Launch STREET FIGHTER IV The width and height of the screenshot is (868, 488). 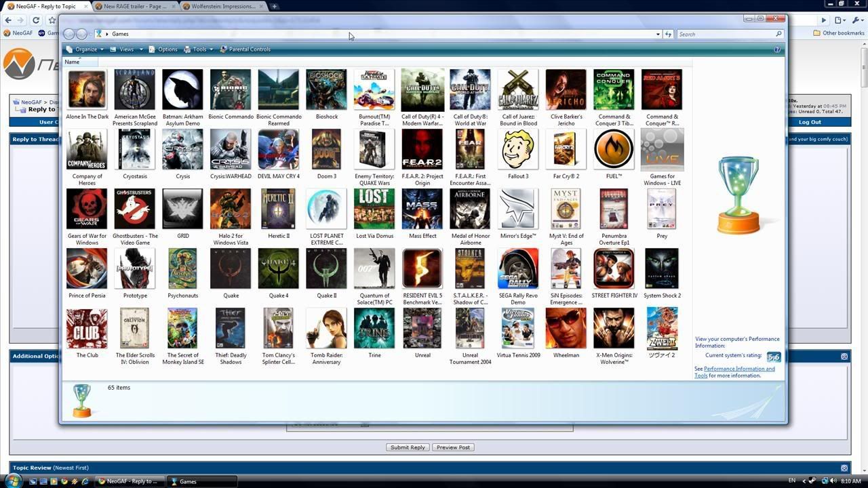tap(613, 268)
